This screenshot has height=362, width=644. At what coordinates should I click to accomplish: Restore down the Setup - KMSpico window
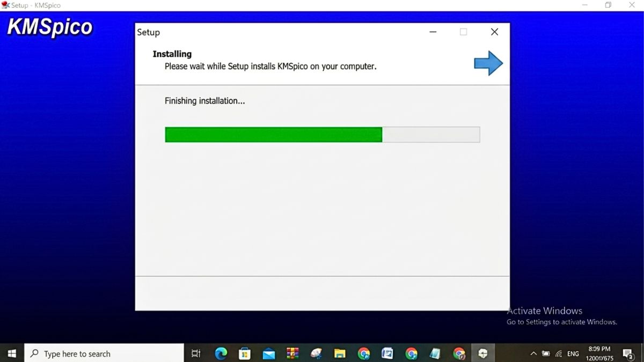[x=608, y=5]
